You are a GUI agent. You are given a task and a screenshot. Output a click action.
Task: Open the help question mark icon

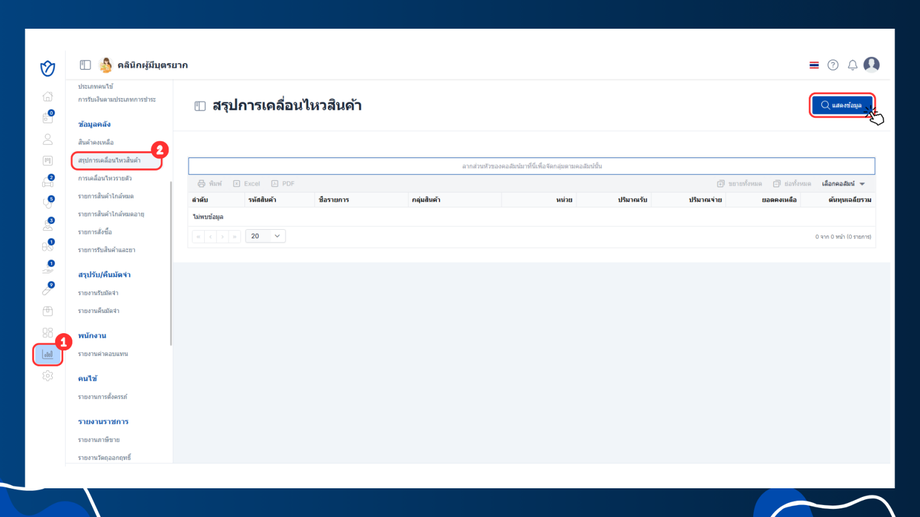(833, 65)
